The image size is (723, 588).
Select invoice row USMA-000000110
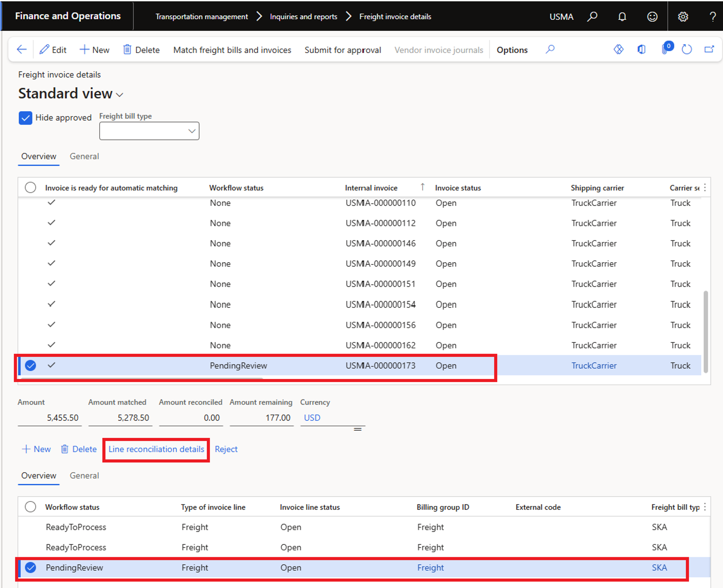360,203
